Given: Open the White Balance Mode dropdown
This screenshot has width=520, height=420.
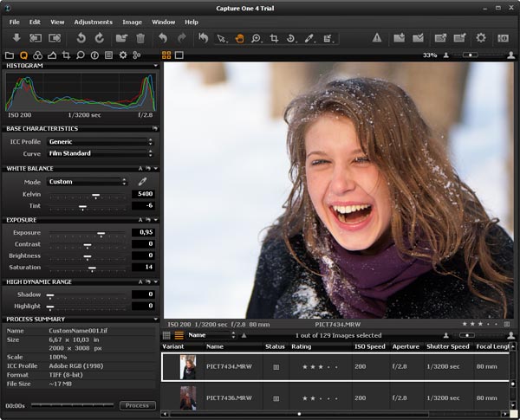Looking at the screenshot, I should (x=87, y=182).
